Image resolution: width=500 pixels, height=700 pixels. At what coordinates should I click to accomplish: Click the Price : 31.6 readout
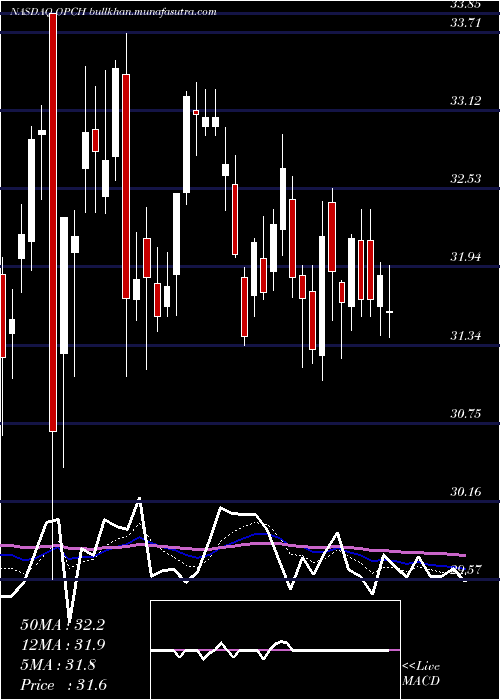[63, 685]
